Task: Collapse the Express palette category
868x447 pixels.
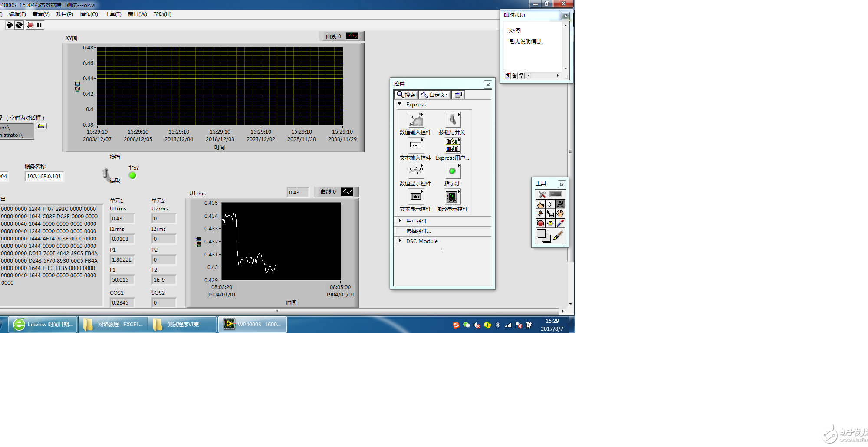Action: pyautogui.click(x=399, y=104)
